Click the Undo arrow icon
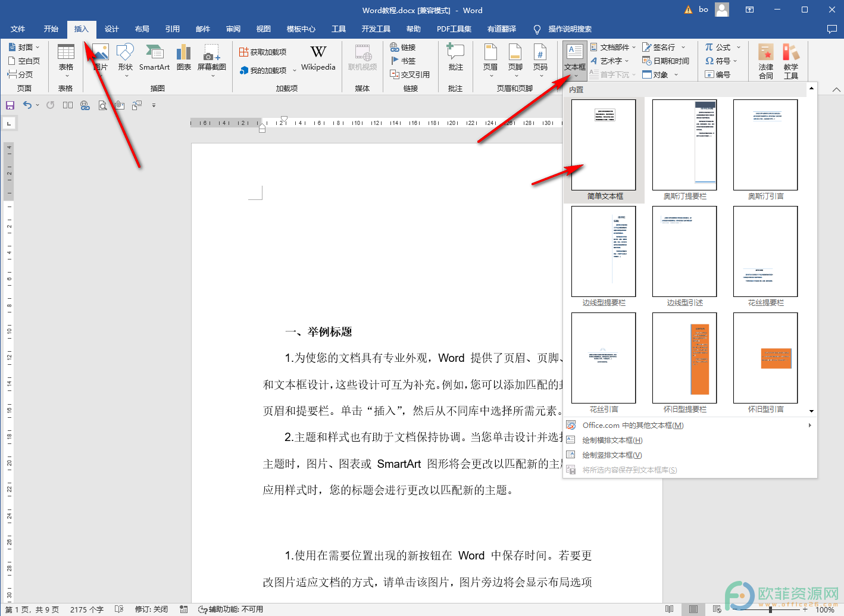 27,105
